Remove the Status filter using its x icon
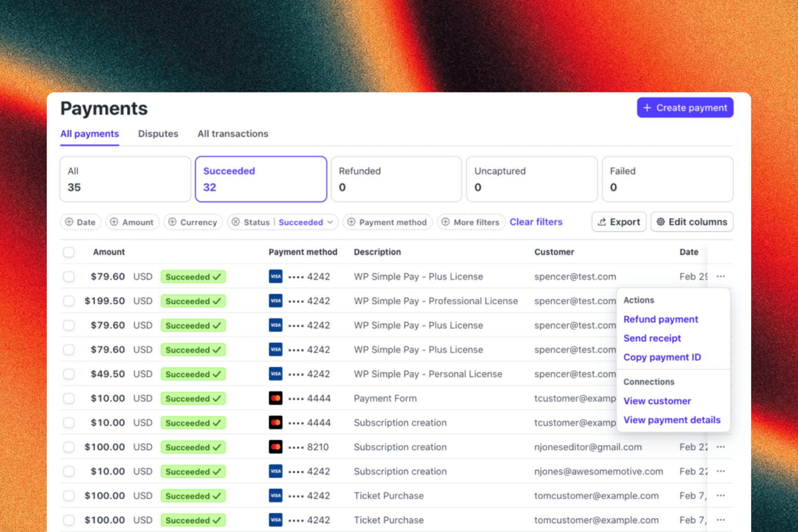Screen dimensions: 798x532 pyautogui.click(x=236, y=222)
